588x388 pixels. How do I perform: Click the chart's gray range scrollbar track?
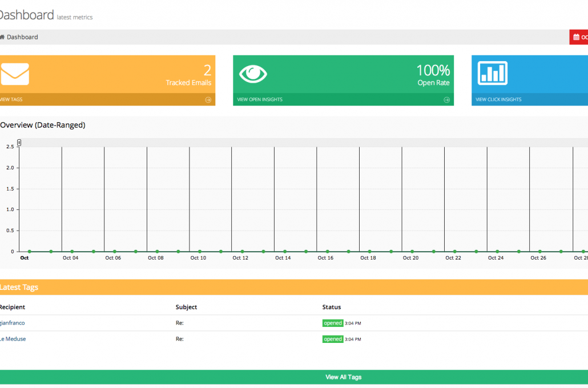(303, 143)
